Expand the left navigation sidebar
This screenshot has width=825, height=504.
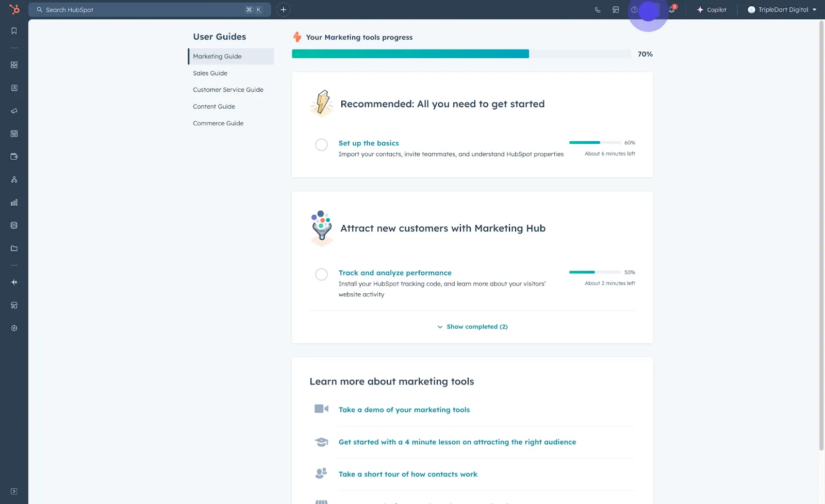pyautogui.click(x=14, y=492)
